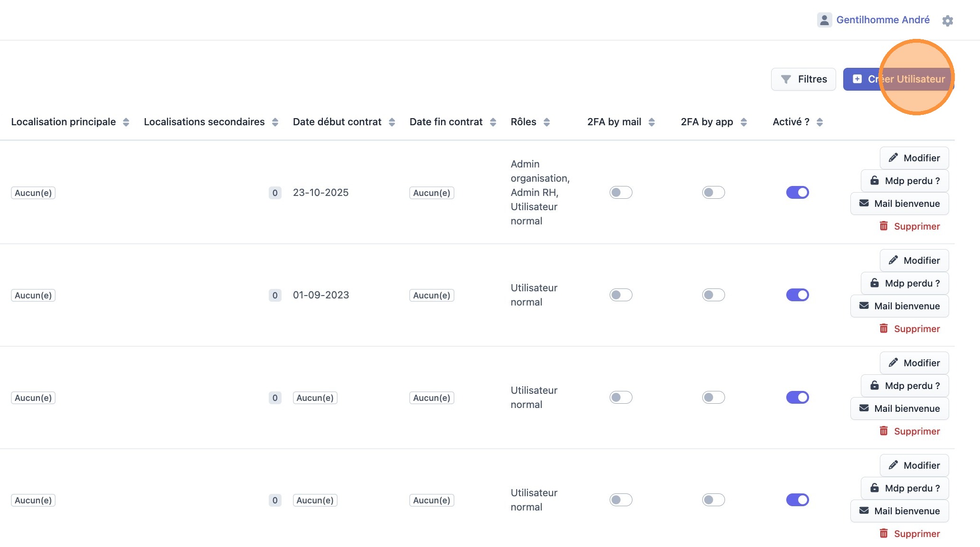Image resolution: width=980 pixels, height=547 pixels.
Task: Click the envelope Mail bienvenue icon in the third row
Action: [x=864, y=408]
